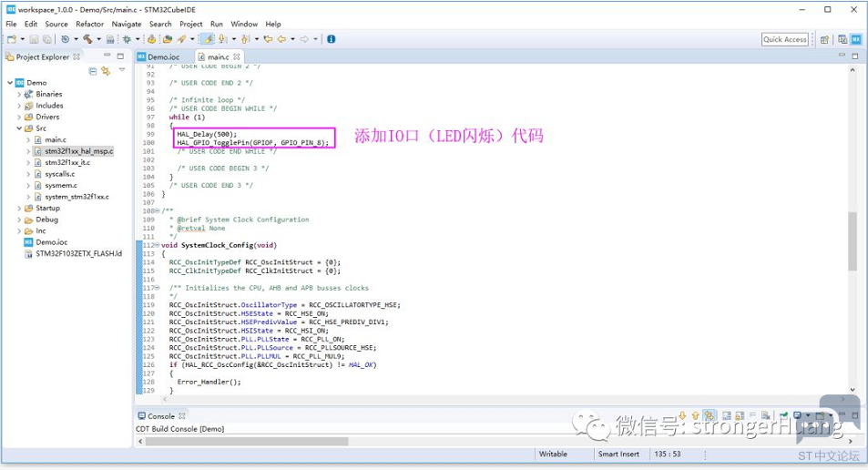The height and width of the screenshot is (470, 868).
Task: Expand the Drivers folder node
Action: [19, 117]
